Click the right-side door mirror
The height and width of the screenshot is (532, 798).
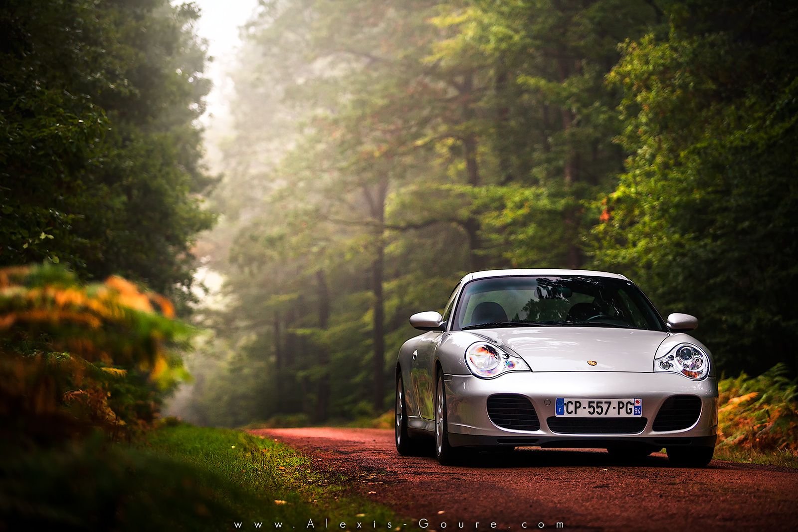[682, 322]
